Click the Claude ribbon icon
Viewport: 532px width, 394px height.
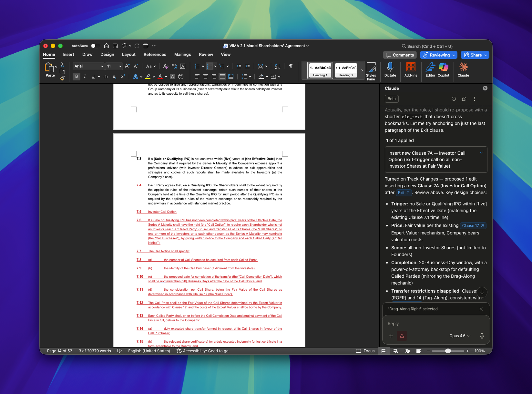point(463,70)
